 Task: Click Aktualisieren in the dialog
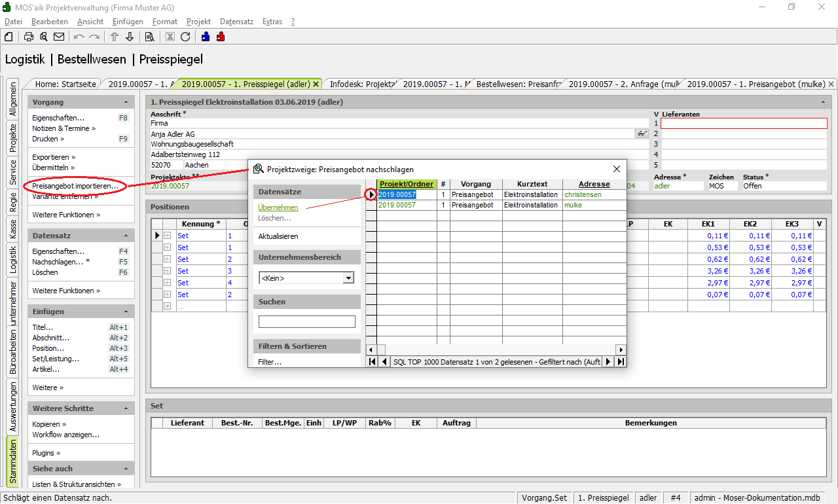coord(278,236)
